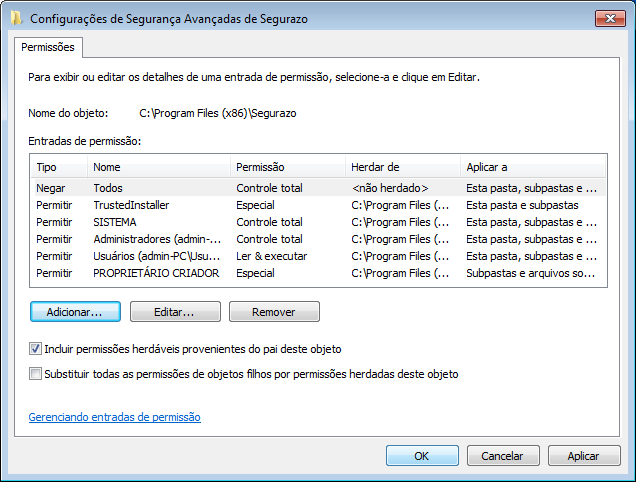The width and height of the screenshot is (636, 482).
Task: Select the Negar Todos permission entry
Action: 318,188
